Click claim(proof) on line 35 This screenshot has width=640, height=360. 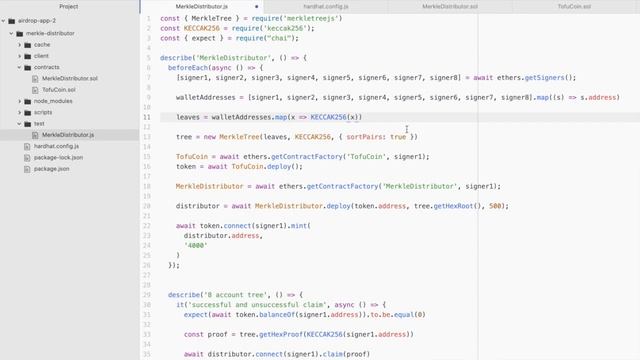click(x=346, y=354)
